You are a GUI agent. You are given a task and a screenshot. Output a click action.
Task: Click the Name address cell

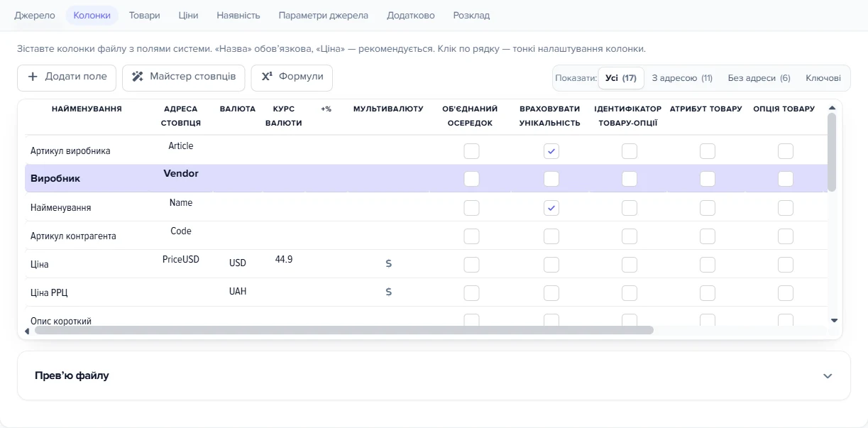pyautogui.click(x=181, y=203)
